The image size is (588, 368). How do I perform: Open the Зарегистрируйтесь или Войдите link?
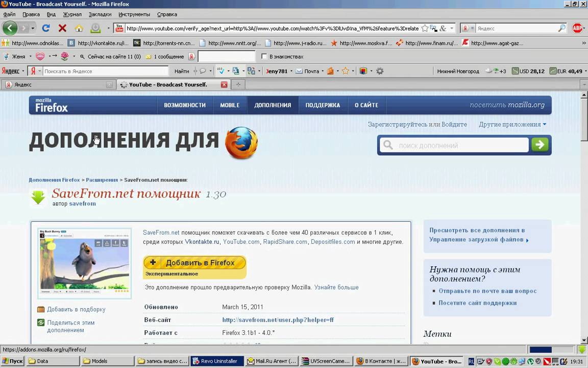pyautogui.click(x=418, y=124)
